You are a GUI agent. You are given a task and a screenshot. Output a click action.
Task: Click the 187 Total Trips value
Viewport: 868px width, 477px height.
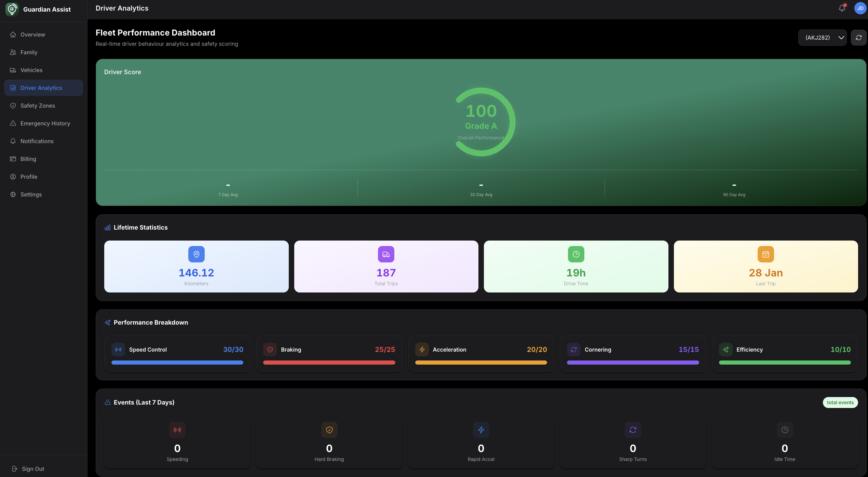[386, 273]
